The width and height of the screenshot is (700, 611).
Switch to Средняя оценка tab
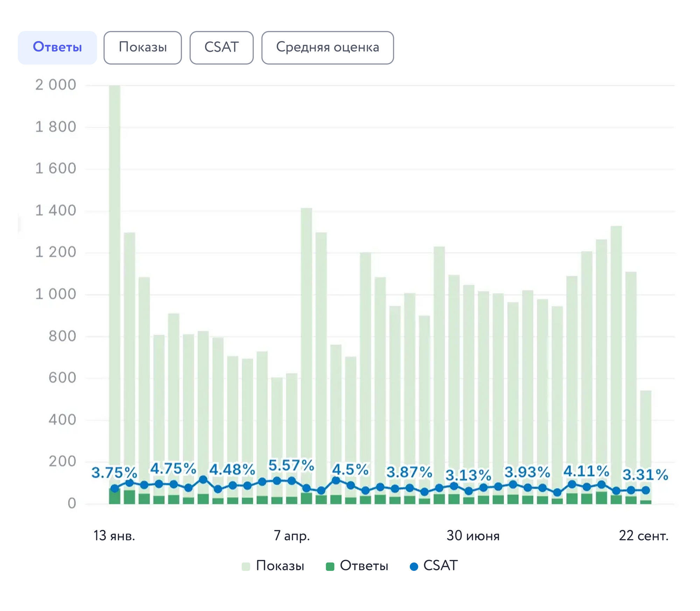tap(327, 47)
